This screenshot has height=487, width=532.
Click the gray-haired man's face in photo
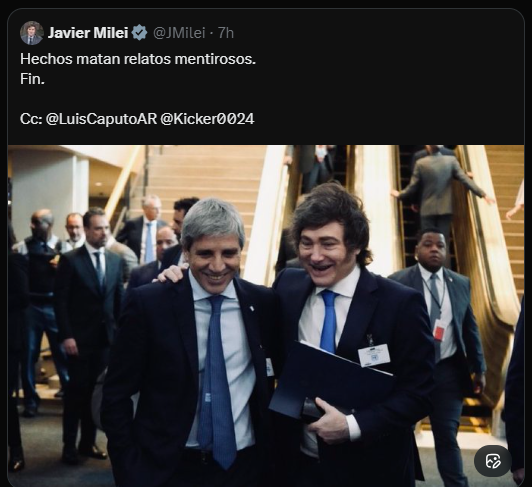click(214, 249)
